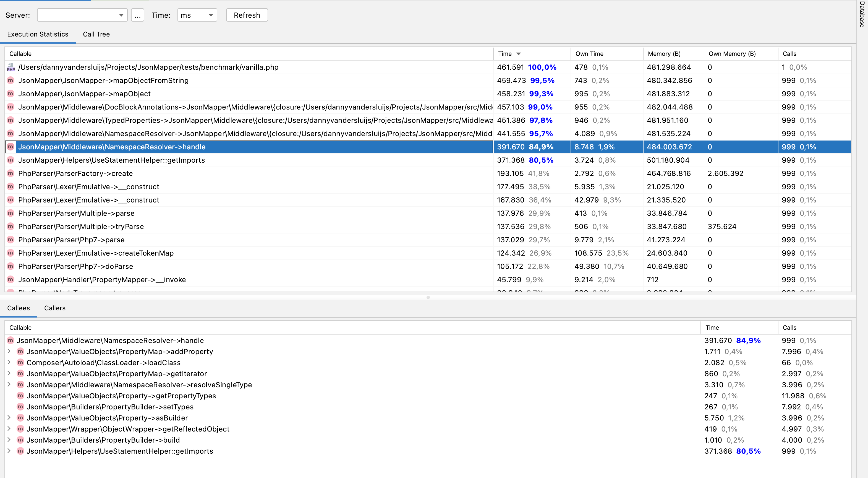
Task: Click the method icon next to ClassLoader->loadClass
Action: pyautogui.click(x=20, y=362)
